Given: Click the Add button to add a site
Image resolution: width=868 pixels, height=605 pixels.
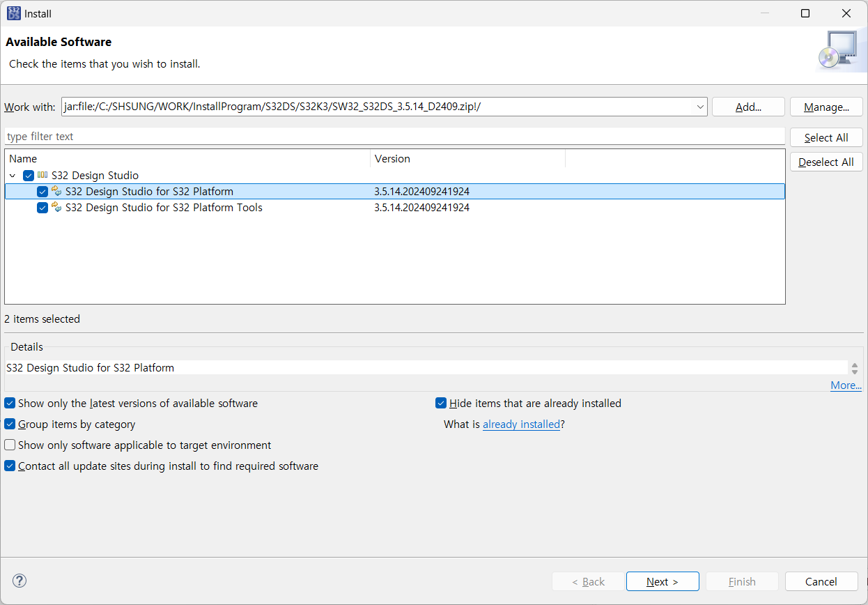Looking at the screenshot, I should point(747,107).
